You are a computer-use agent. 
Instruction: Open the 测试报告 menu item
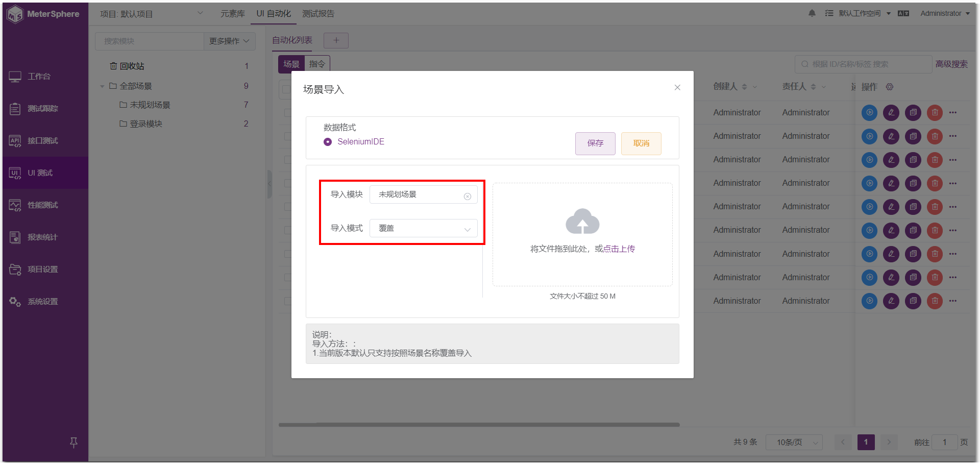[318, 14]
